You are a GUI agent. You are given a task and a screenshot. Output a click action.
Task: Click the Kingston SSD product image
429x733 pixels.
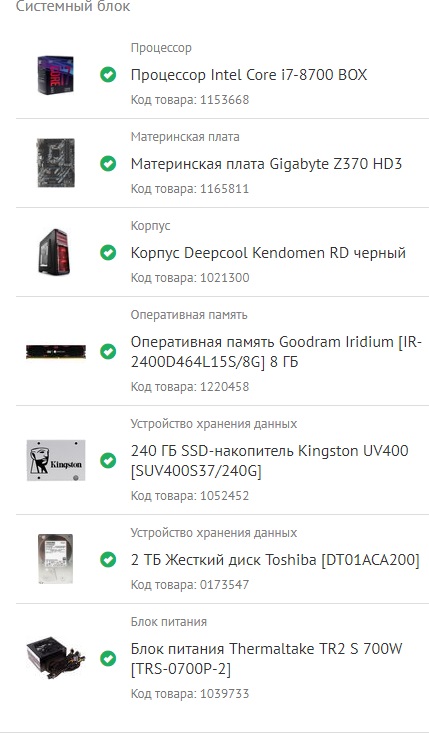click(56, 460)
